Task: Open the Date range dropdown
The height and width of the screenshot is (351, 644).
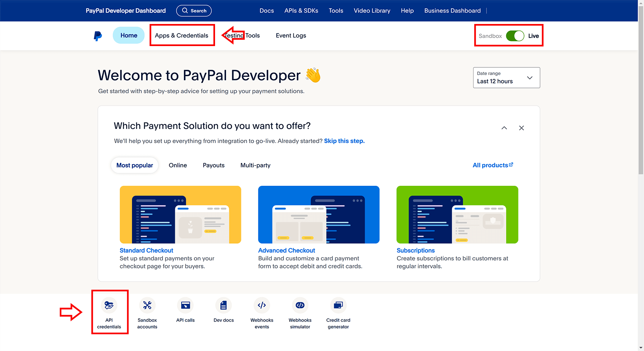Action: coord(506,78)
